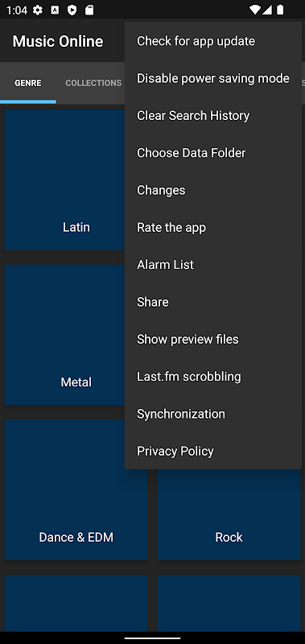Tap the Share menu item
305x644 pixels.
coord(213,302)
